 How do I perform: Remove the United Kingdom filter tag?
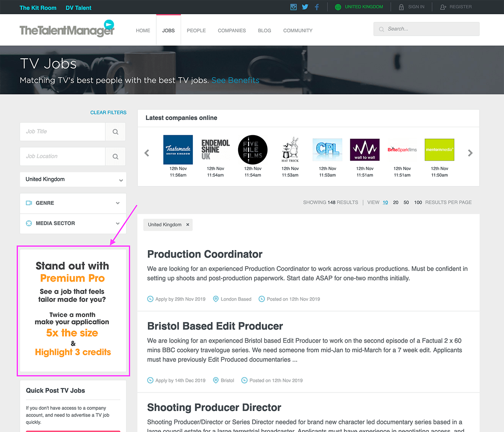(x=188, y=225)
